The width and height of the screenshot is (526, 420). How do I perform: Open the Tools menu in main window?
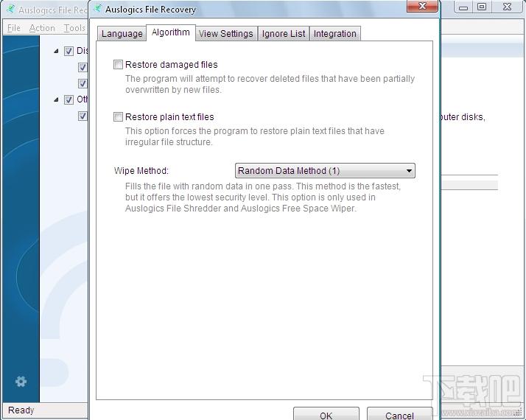pos(74,28)
